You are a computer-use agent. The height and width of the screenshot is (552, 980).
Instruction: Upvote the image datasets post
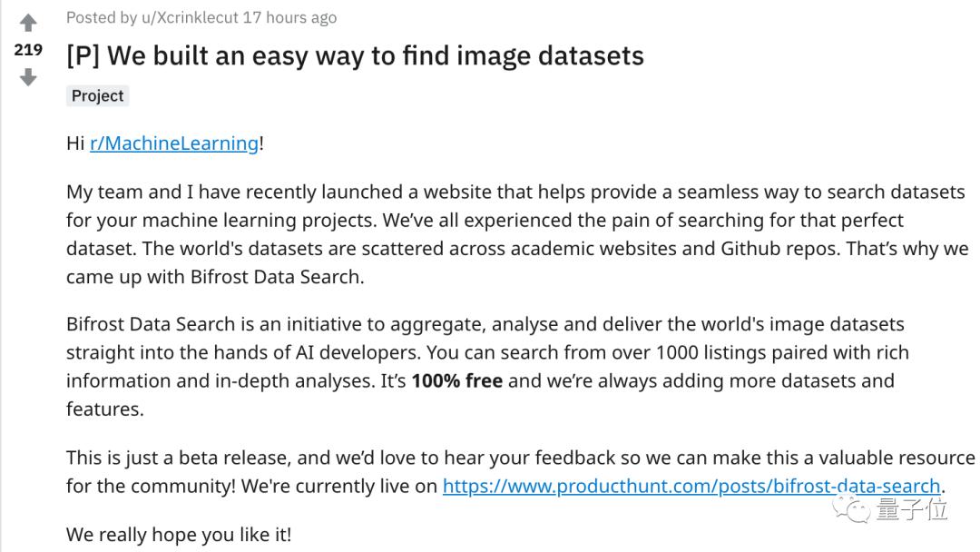tap(28, 23)
